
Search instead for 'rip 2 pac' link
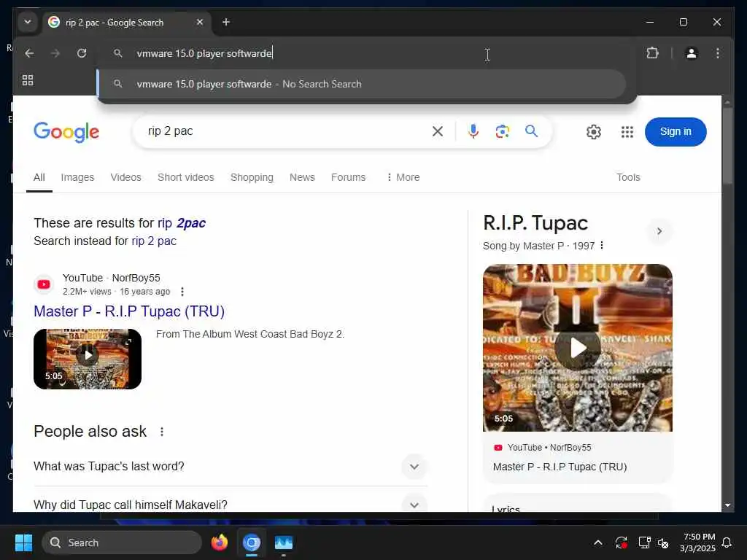pyautogui.click(x=154, y=241)
